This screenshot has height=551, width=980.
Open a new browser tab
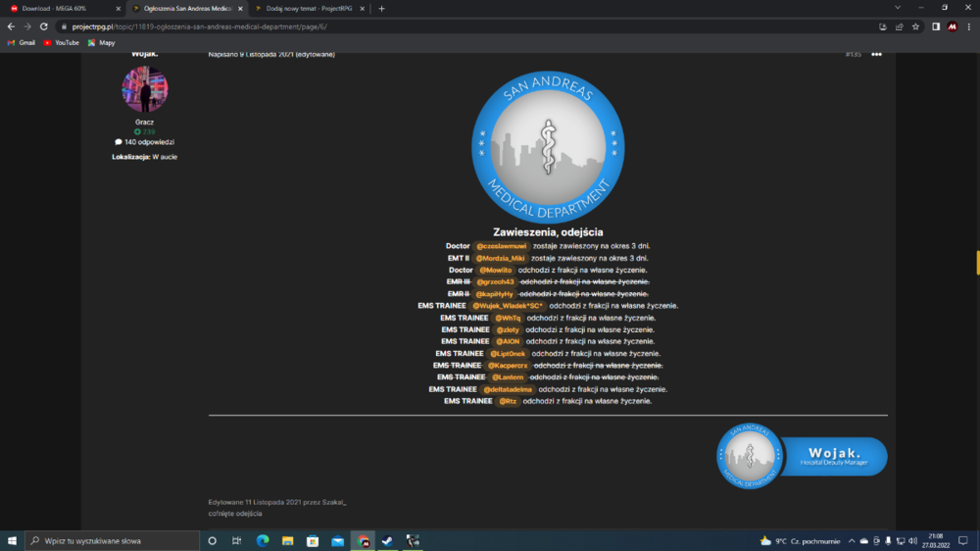tap(381, 9)
